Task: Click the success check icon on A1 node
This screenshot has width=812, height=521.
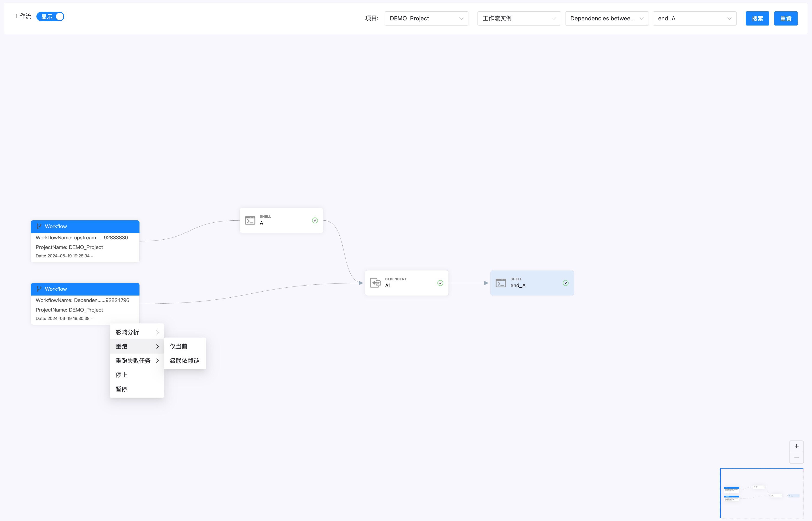Action: click(x=440, y=283)
